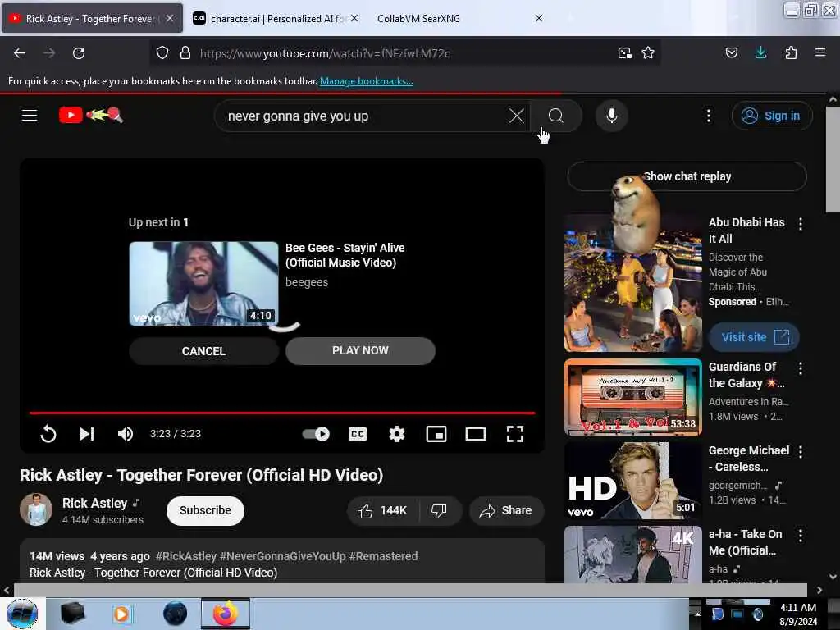Start voice search with microphone
The image size is (840, 630).
pos(611,116)
